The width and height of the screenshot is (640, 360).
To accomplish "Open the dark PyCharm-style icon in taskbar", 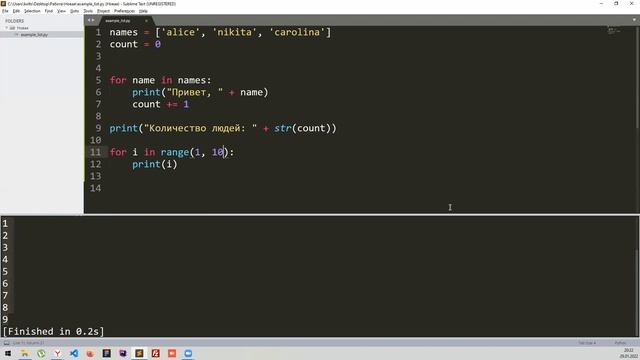I will tap(107, 353).
